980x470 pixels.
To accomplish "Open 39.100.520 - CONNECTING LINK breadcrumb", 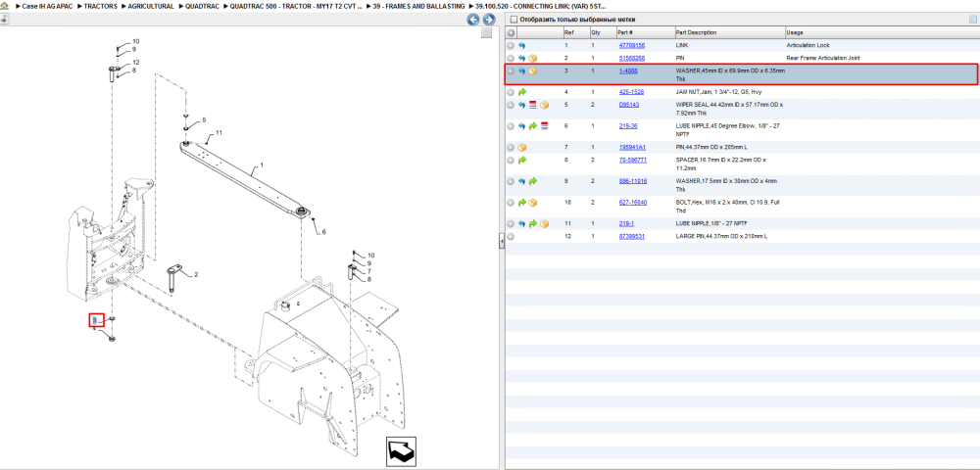I will pyautogui.click(x=540, y=6).
